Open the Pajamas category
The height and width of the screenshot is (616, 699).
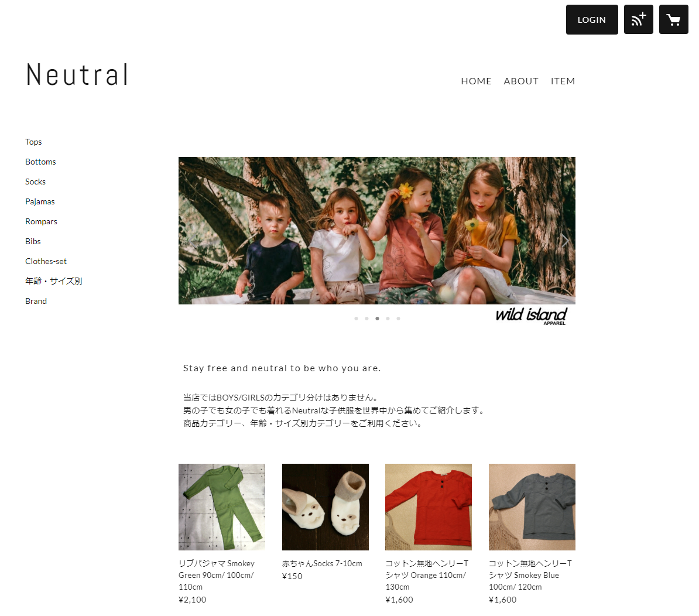coord(40,201)
